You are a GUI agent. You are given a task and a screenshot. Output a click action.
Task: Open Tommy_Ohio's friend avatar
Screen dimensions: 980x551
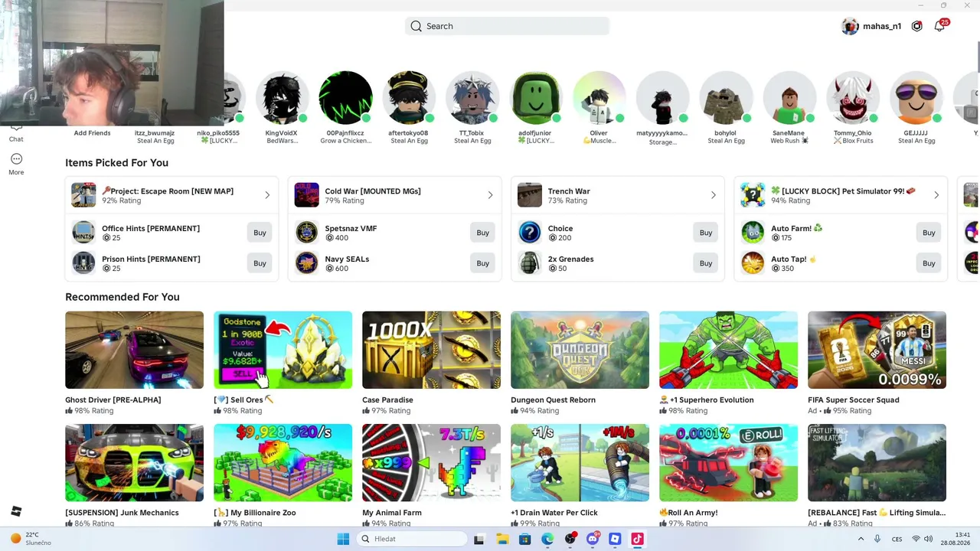[853, 98]
